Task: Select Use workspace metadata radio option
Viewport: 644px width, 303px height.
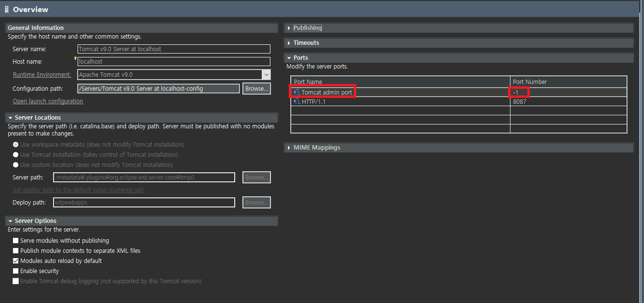Action: click(16, 145)
